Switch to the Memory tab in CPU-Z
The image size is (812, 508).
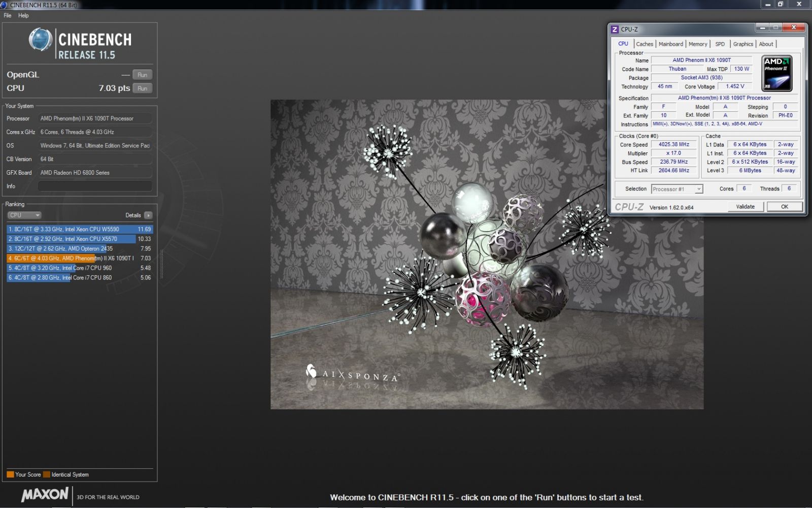click(698, 44)
